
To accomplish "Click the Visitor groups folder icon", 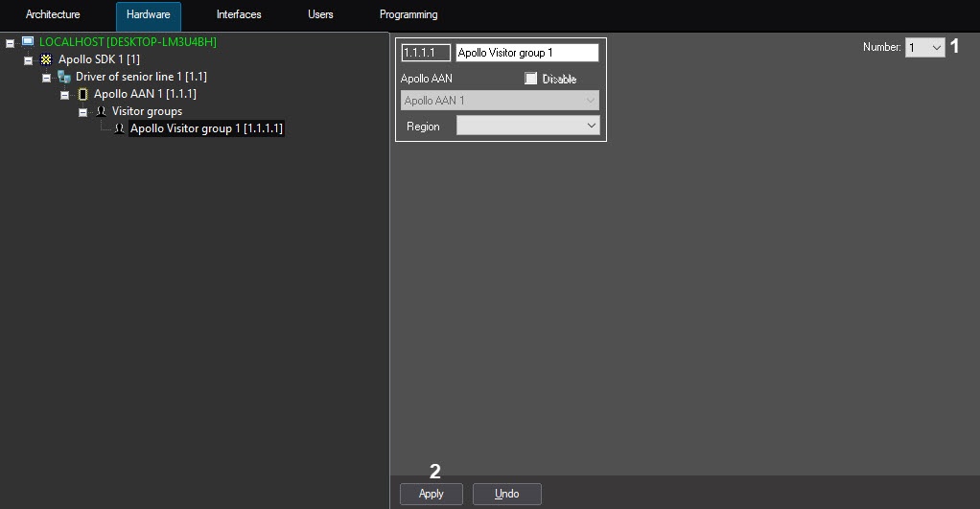I will point(101,111).
